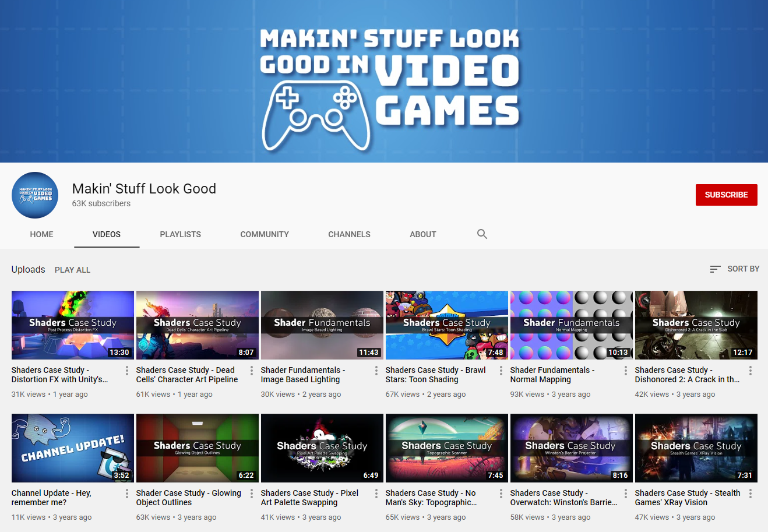768x532 pixels.
Task: Play the Dead Cells Character Art thumbnail
Action: tap(198, 325)
